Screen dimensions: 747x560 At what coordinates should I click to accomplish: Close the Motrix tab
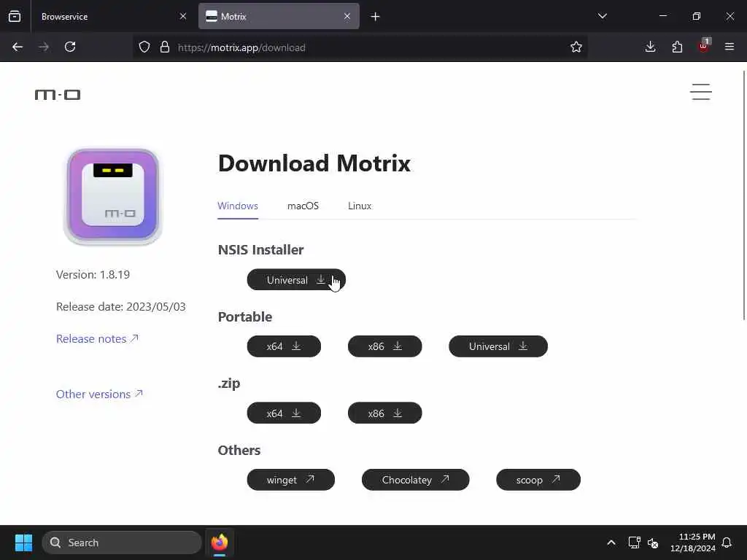(x=347, y=17)
